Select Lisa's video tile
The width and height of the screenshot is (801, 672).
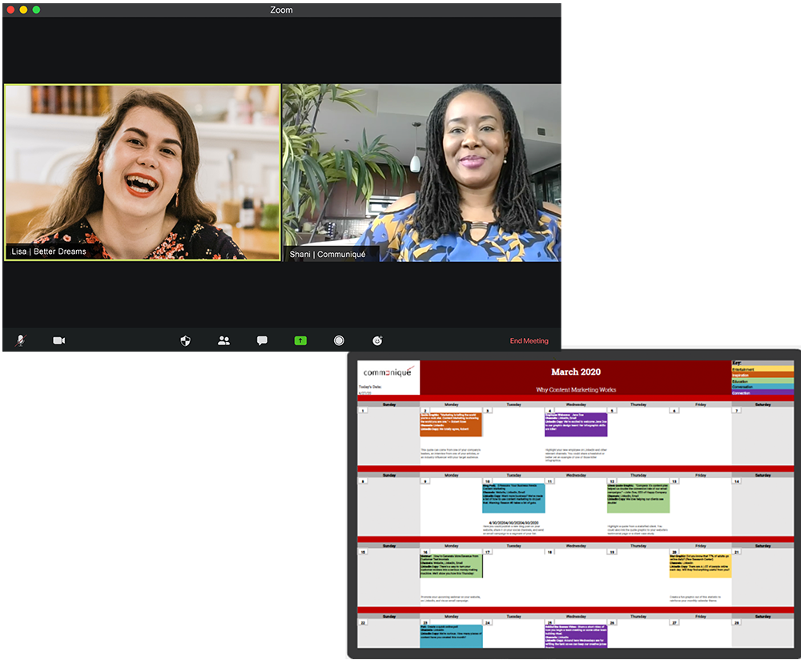pyautogui.click(x=143, y=172)
